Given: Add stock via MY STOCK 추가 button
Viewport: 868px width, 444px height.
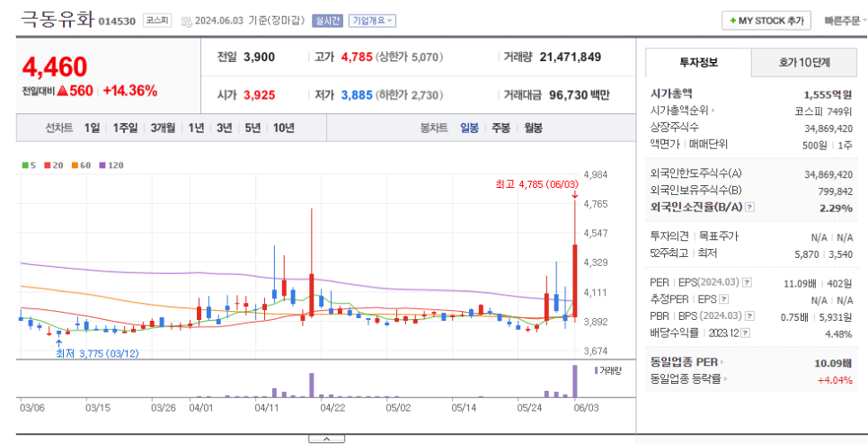Looking at the screenshot, I should (766, 21).
